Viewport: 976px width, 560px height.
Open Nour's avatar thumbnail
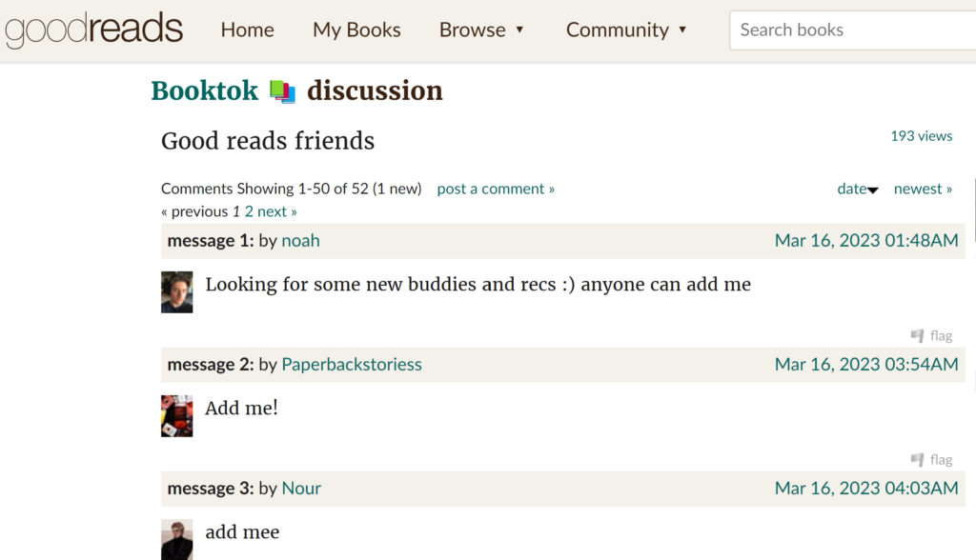pyautogui.click(x=176, y=539)
